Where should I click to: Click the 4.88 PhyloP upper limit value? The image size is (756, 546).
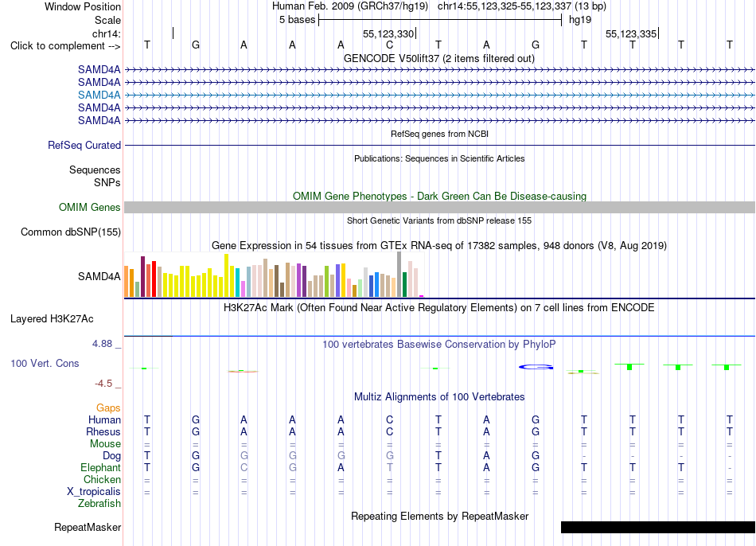[x=102, y=343]
